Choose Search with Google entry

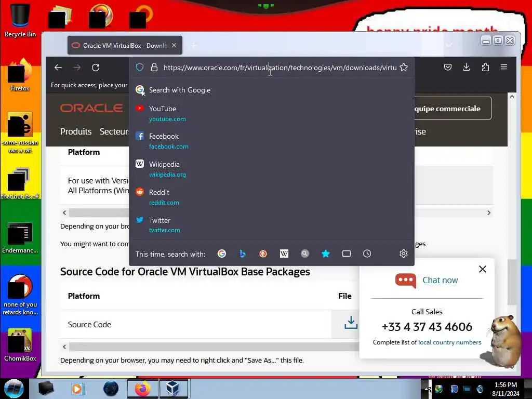click(271, 90)
